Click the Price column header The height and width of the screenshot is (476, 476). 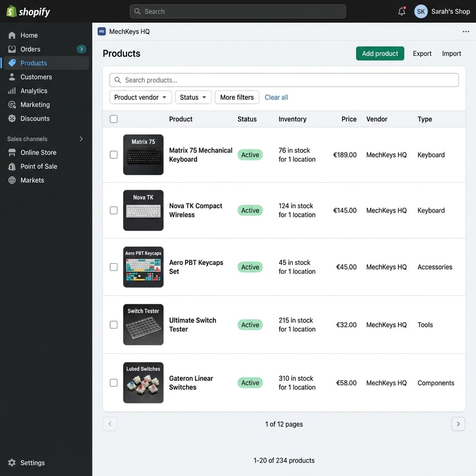(349, 119)
